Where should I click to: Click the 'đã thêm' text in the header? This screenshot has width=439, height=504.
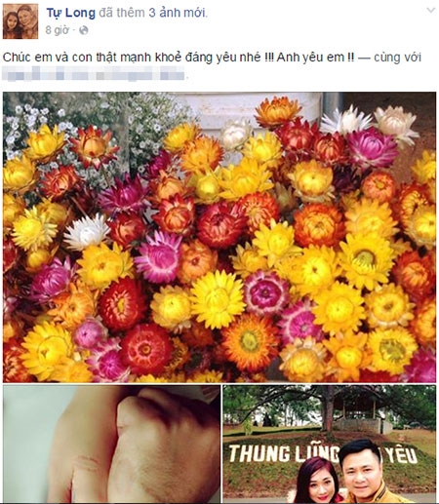tap(122, 13)
